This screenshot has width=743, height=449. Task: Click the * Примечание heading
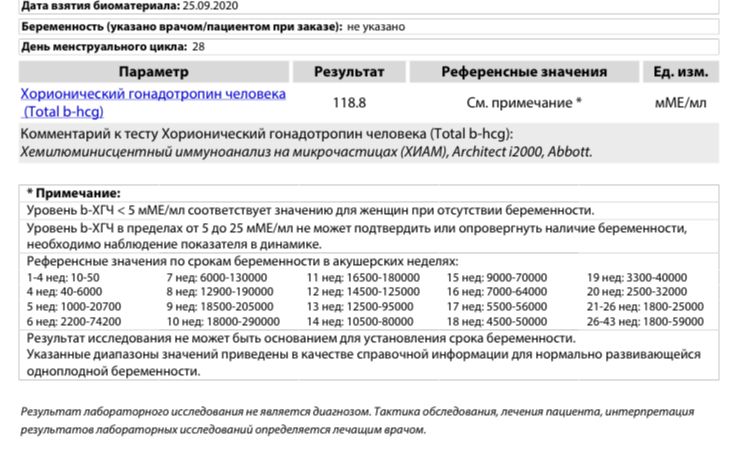click(73, 192)
